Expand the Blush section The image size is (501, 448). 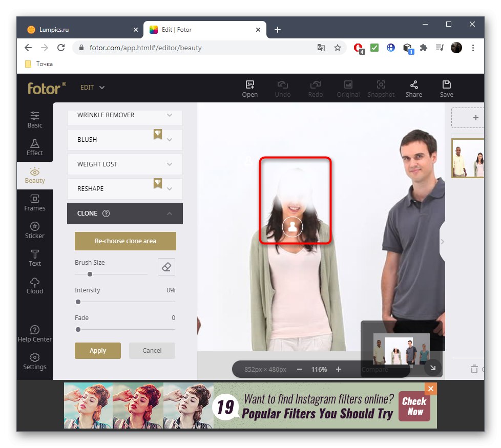coord(124,140)
